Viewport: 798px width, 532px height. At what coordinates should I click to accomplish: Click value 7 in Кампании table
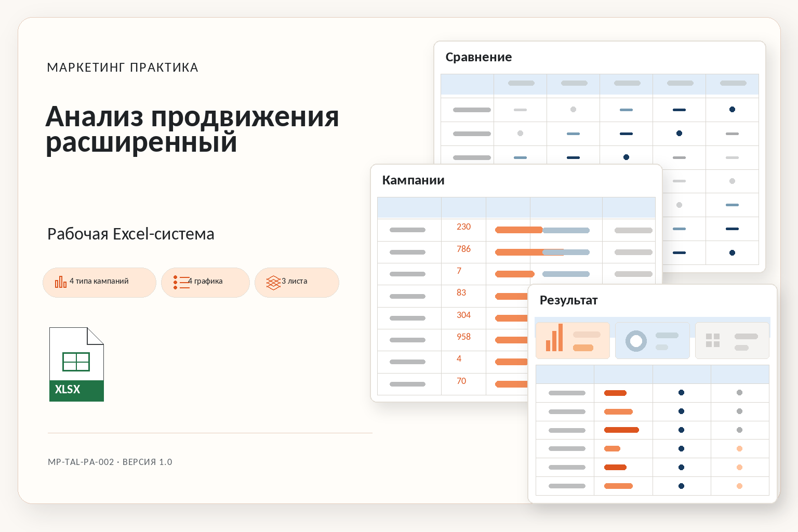[x=459, y=271]
